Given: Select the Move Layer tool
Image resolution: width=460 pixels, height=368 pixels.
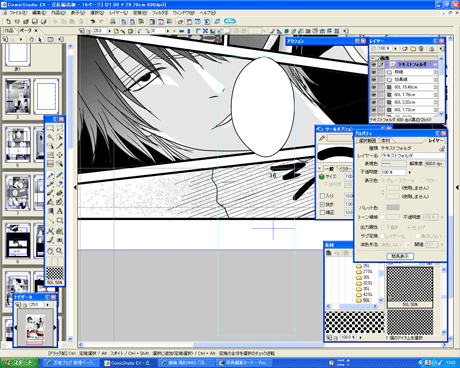Looking at the screenshot, I should (59, 155).
